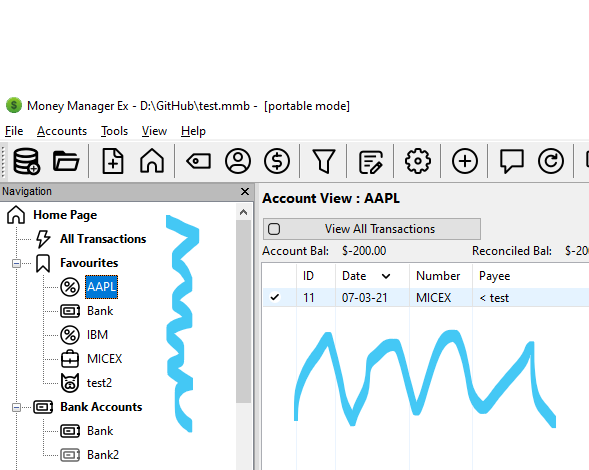This screenshot has width=589, height=470.
Task: Click the MICEX number cell in row 11
Action: tap(433, 298)
